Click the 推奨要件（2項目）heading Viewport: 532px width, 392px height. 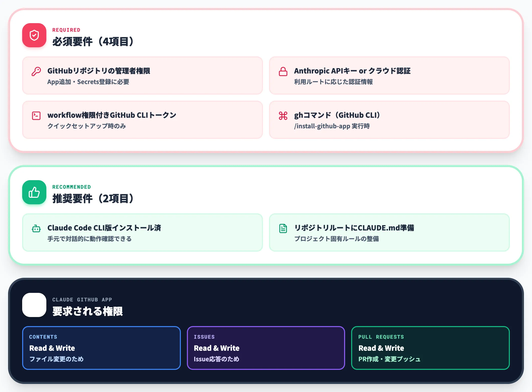(x=93, y=199)
